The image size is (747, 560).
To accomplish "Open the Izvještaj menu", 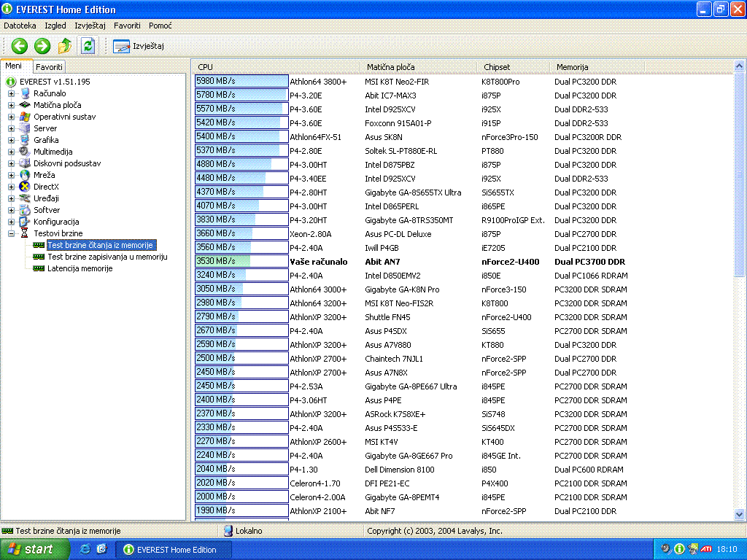I will click(x=90, y=26).
